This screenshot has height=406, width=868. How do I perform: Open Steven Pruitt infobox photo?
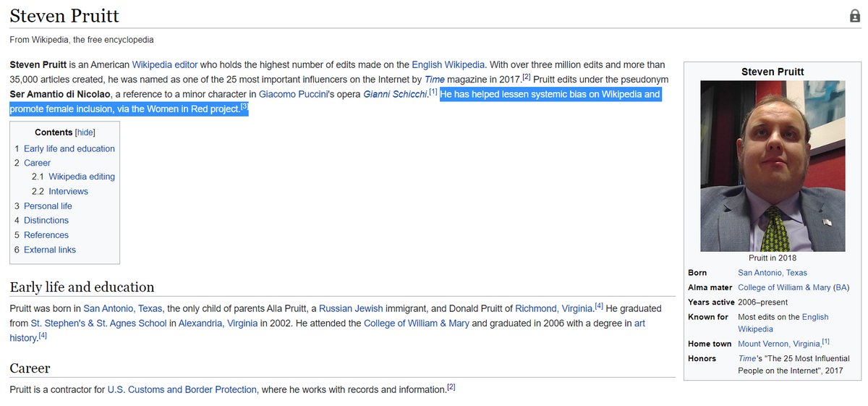click(773, 166)
